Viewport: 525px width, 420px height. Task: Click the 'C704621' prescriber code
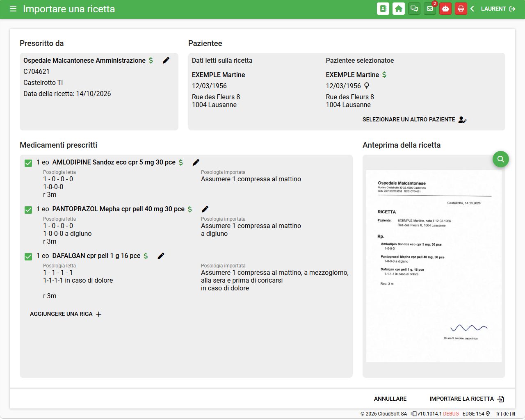pos(37,71)
